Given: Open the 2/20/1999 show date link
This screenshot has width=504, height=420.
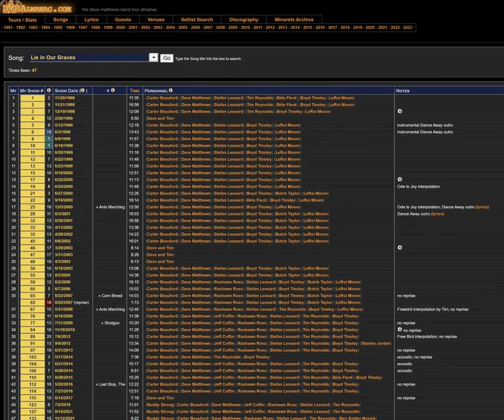Looking at the screenshot, I should pos(64,119).
